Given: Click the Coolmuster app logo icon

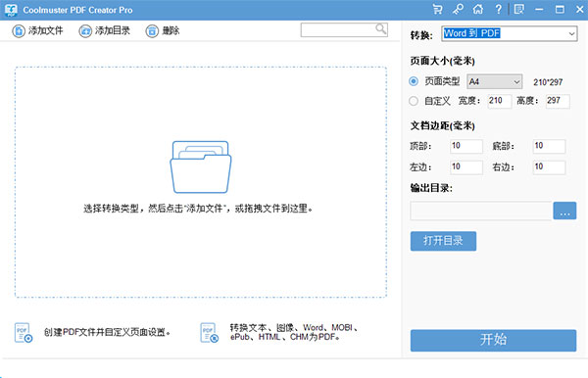Looking at the screenshot, I should (11, 10).
